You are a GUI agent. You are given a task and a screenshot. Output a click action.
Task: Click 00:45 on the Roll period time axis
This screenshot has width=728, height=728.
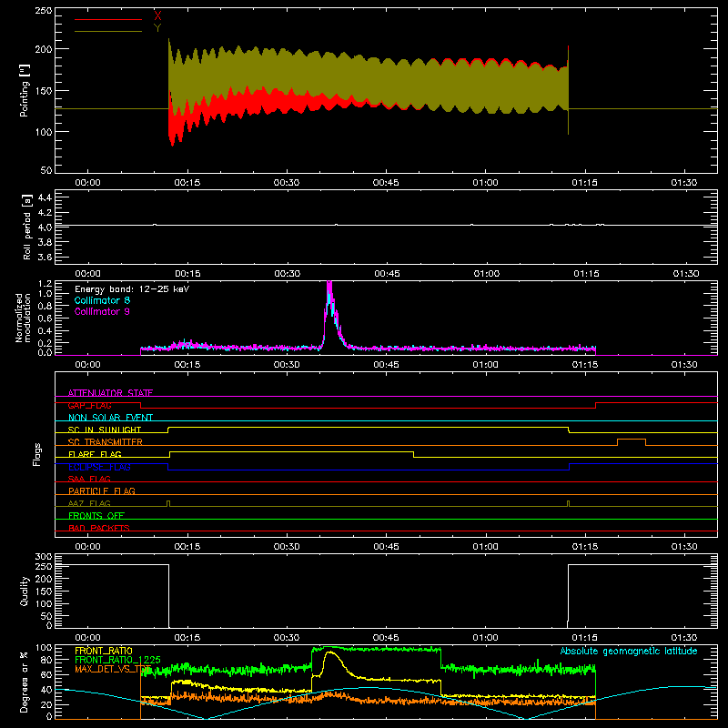point(388,274)
